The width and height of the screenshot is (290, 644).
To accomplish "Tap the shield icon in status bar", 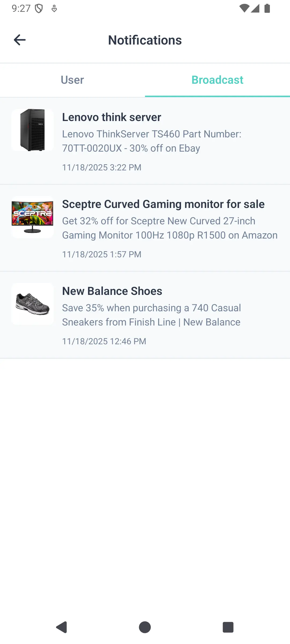I will coord(39,8).
